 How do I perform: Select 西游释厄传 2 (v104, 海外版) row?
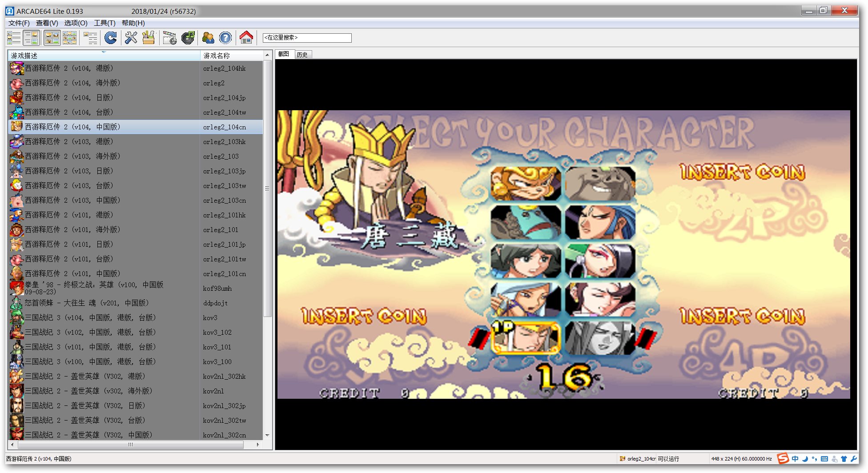click(136, 83)
